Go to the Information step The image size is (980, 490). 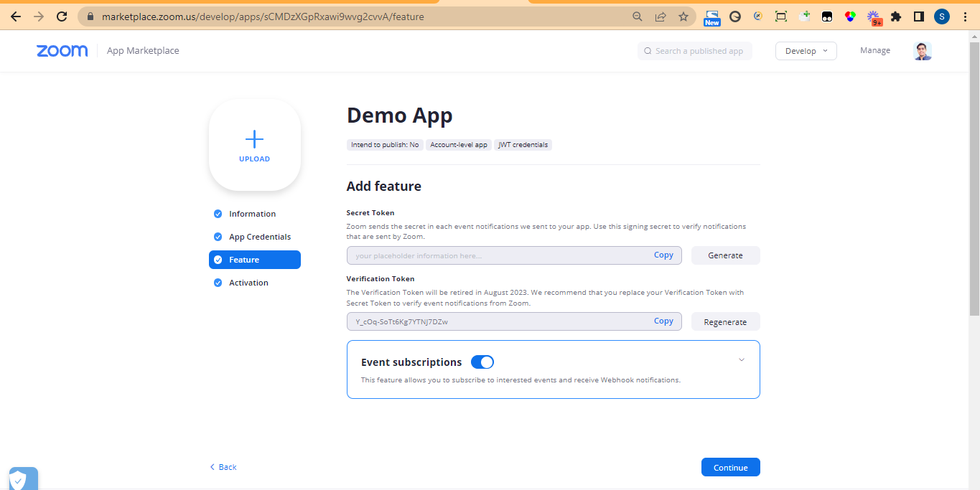pyautogui.click(x=252, y=214)
